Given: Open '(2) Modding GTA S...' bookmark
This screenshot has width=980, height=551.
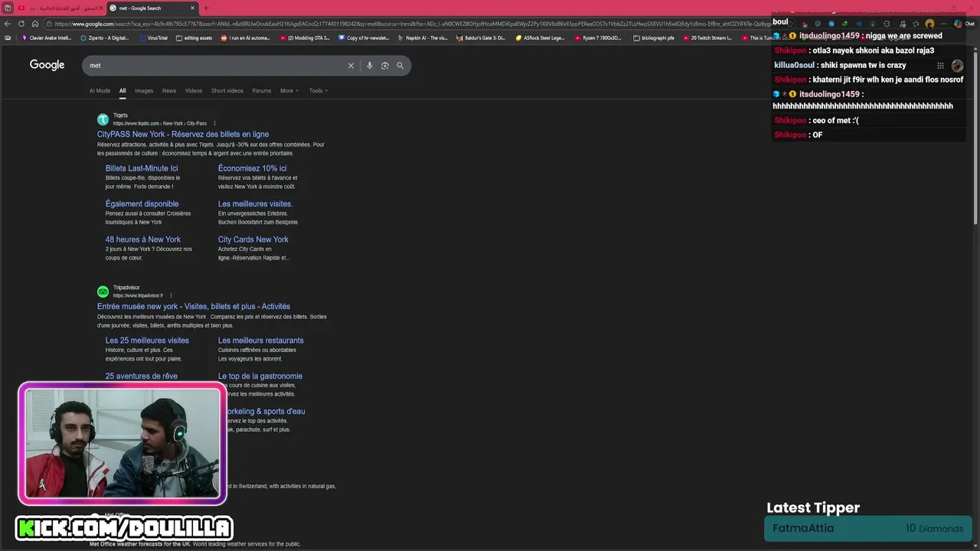Looking at the screenshot, I should (x=305, y=37).
